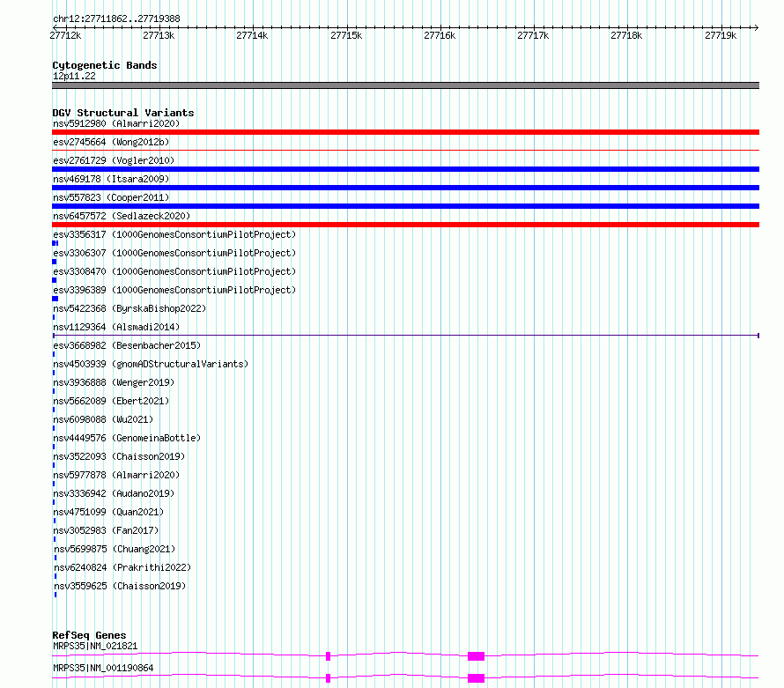Image resolution: width=784 pixels, height=688 pixels.
Task: Click the ruler's right arrowhead
Action: tap(757, 27)
